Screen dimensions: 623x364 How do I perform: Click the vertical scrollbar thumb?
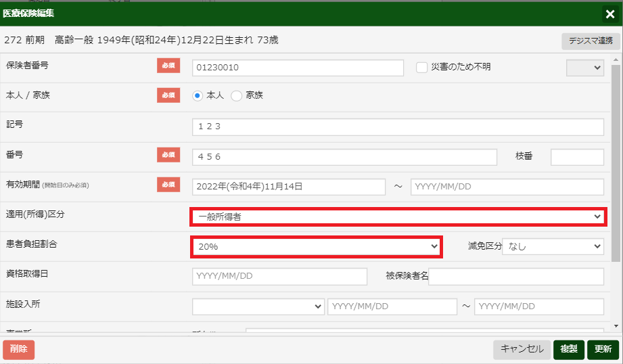tap(616, 163)
